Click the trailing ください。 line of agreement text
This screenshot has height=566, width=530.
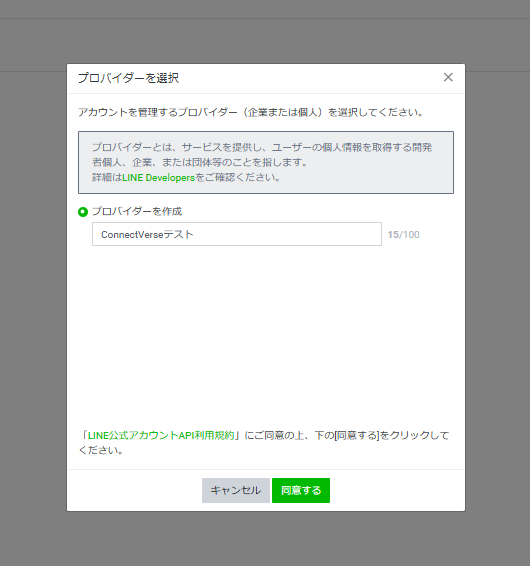pyautogui.click(x=101, y=450)
